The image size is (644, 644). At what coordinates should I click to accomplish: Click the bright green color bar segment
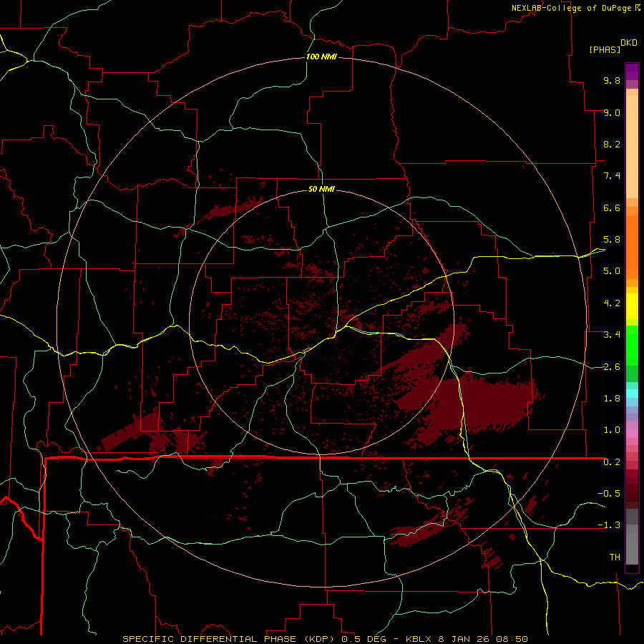tap(632, 346)
